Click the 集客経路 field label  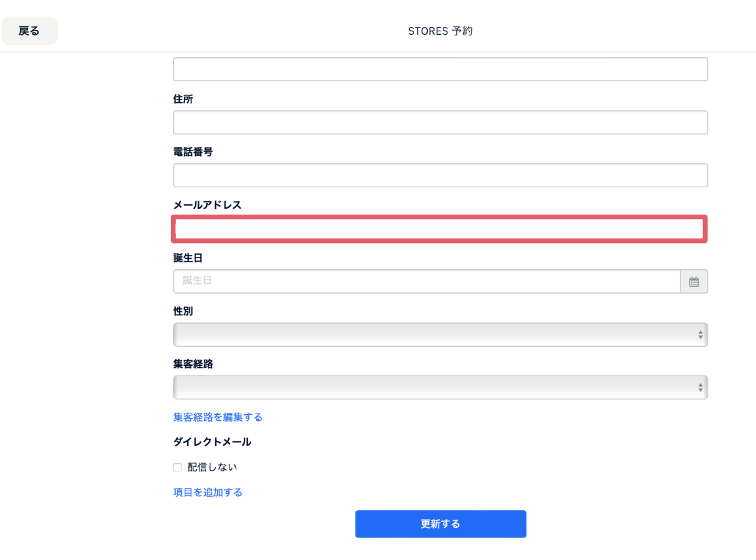click(193, 364)
